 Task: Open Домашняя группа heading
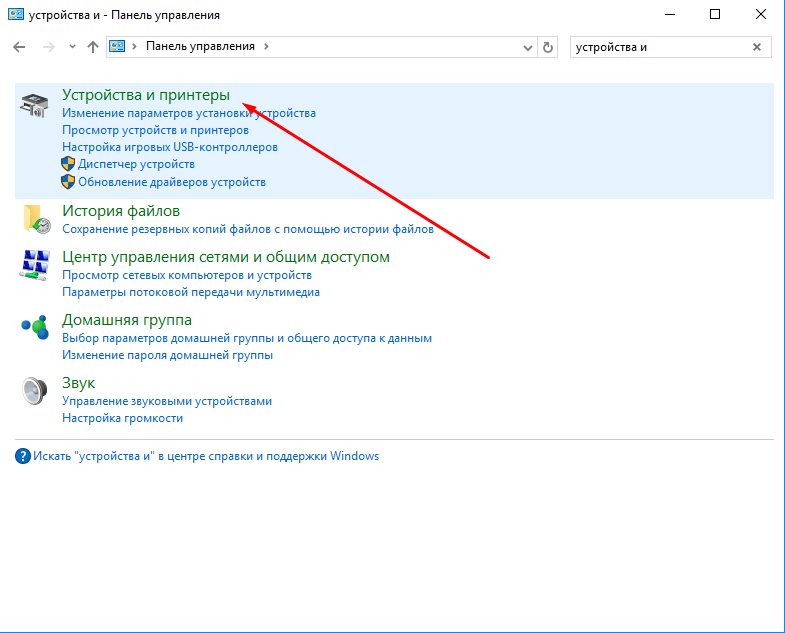pos(127,320)
